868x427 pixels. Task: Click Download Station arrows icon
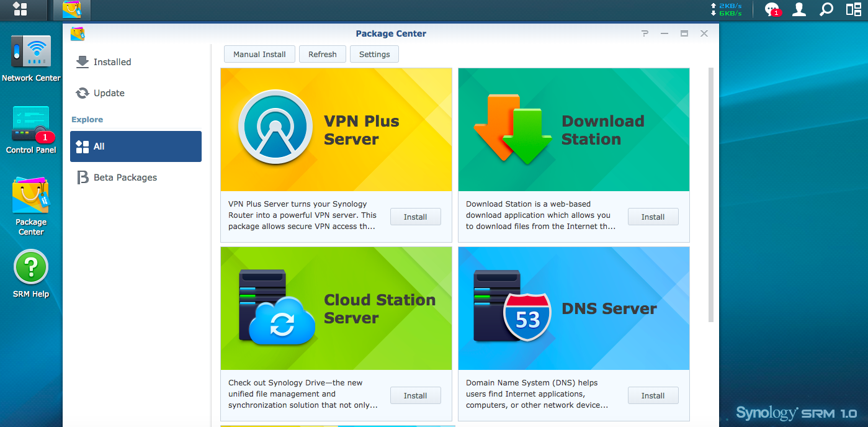pos(513,129)
